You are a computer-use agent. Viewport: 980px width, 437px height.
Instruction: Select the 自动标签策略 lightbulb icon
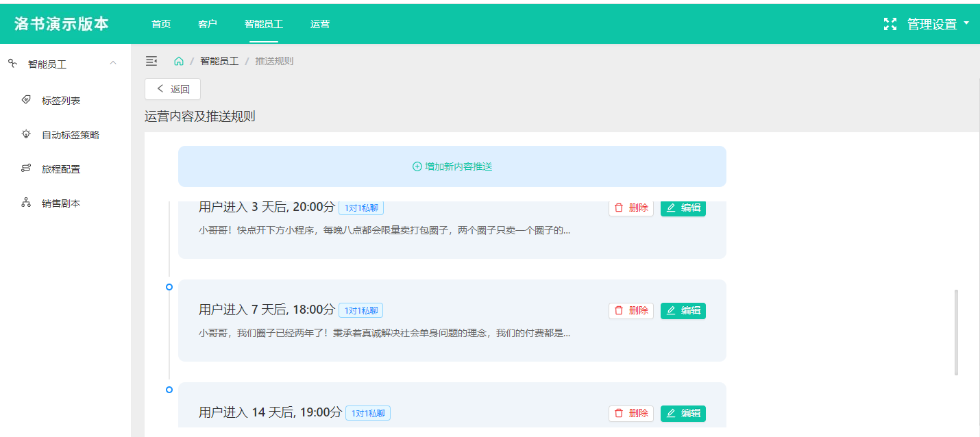pyautogui.click(x=26, y=134)
